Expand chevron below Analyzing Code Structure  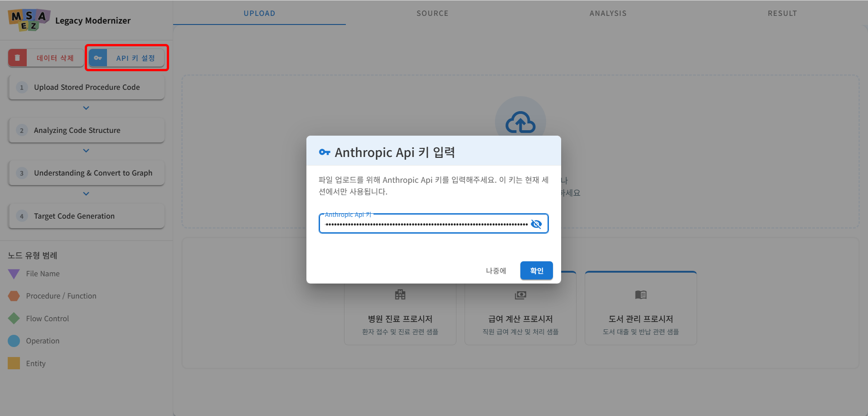tap(86, 151)
